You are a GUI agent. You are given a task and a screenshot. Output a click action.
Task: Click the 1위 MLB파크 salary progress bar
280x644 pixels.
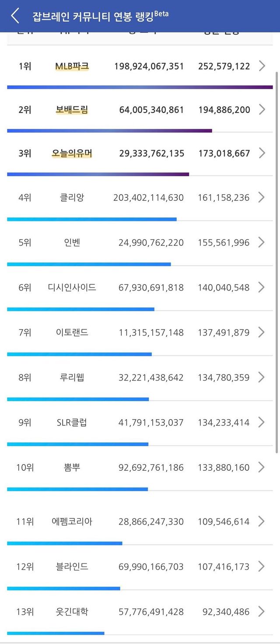(x=140, y=87)
